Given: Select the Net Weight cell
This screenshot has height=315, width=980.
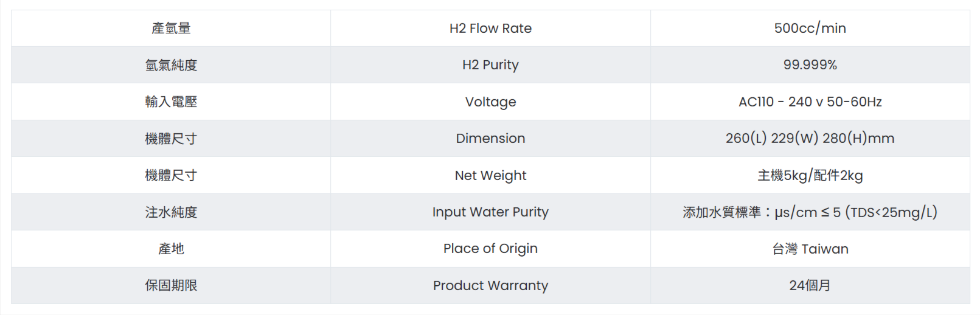Looking at the screenshot, I should point(490,176).
